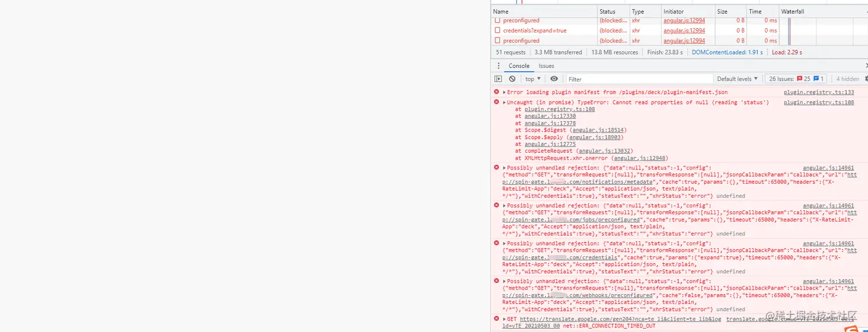Sort requests by Initiator column header

point(688,11)
